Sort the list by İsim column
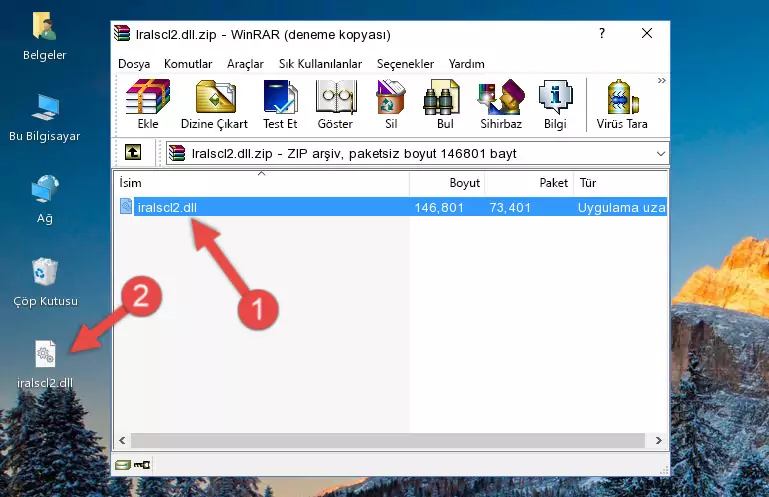 coord(262,183)
